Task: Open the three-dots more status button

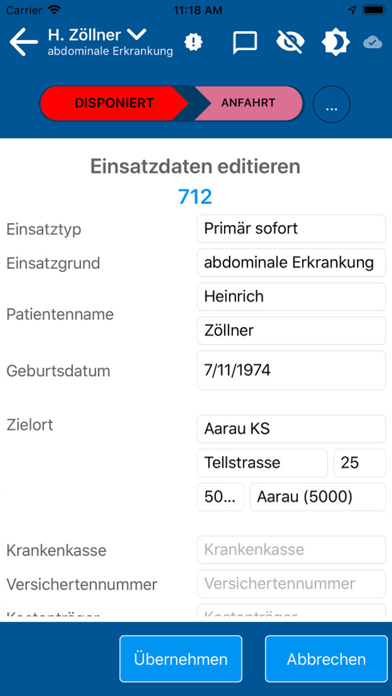Action: pyautogui.click(x=331, y=105)
